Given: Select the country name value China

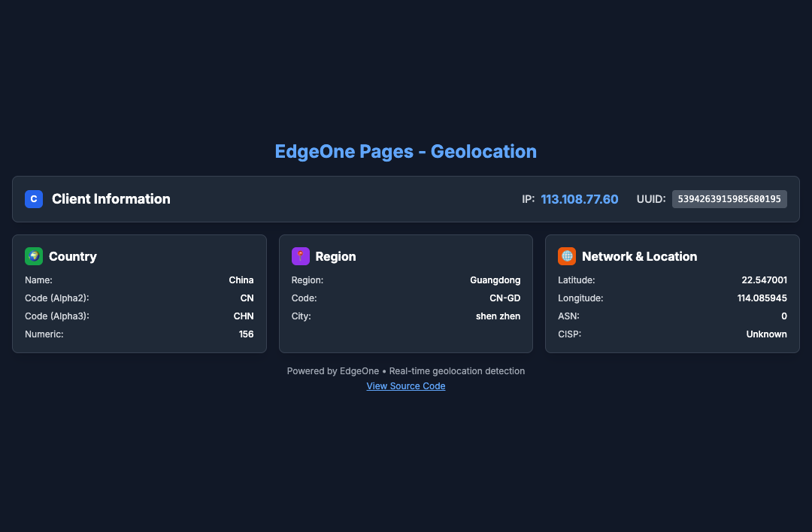Looking at the screenshot, I should (x=241, y=280).
